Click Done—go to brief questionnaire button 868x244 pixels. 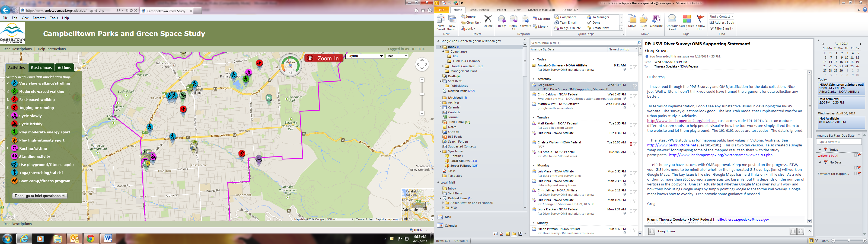(40, 196)
